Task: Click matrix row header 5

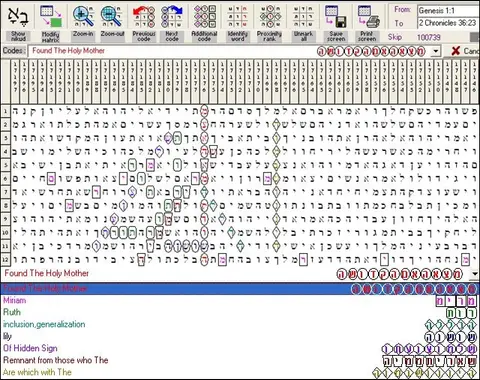Action: [x=5, y=165]
